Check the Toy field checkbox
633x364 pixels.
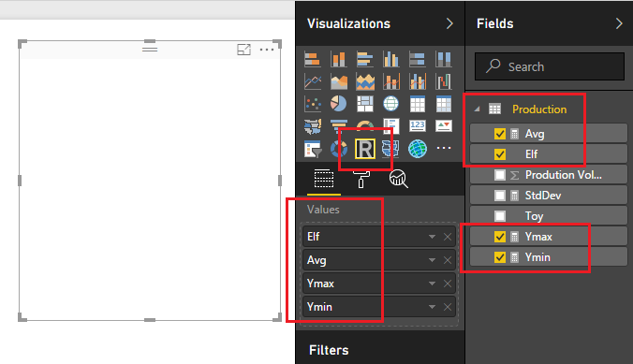[500, 216]
